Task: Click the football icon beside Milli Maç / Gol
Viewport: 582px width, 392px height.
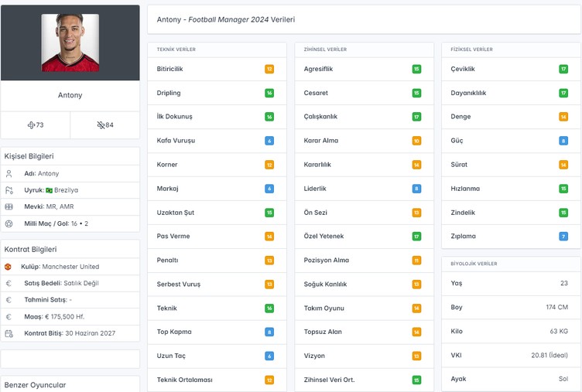Action: click(x=9, y=223)
